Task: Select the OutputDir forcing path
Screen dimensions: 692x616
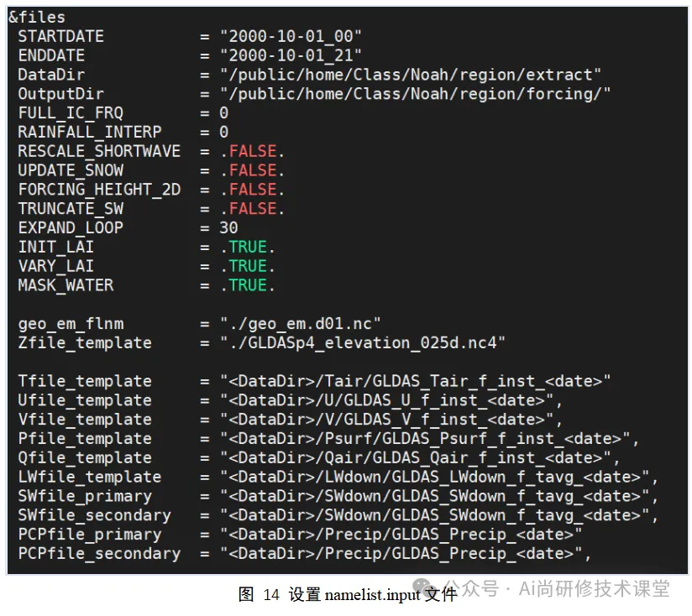Action: pyautogui.click(x=416, y=94)
